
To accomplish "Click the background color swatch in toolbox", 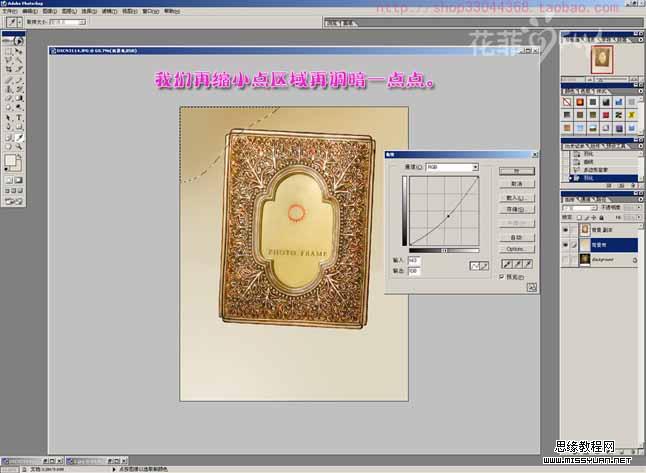I will tap(16, 166).
